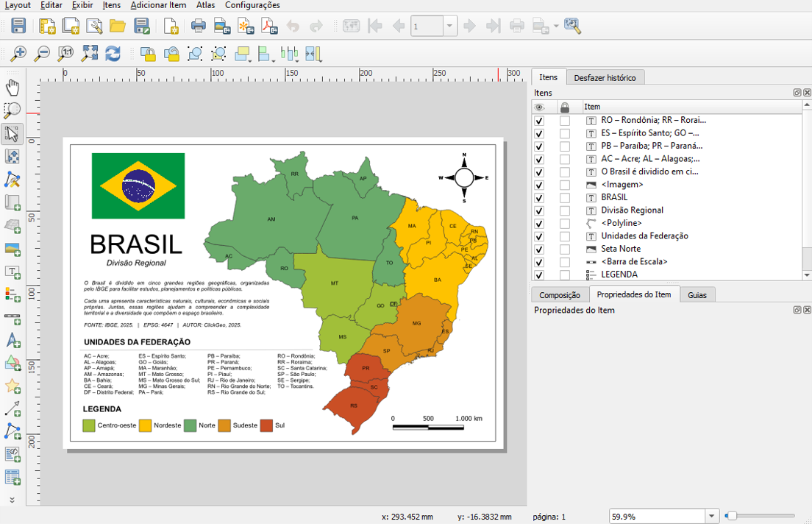Lock the LEGENDA item checkbox
812x524 pixels.
[x=564, y=275]
